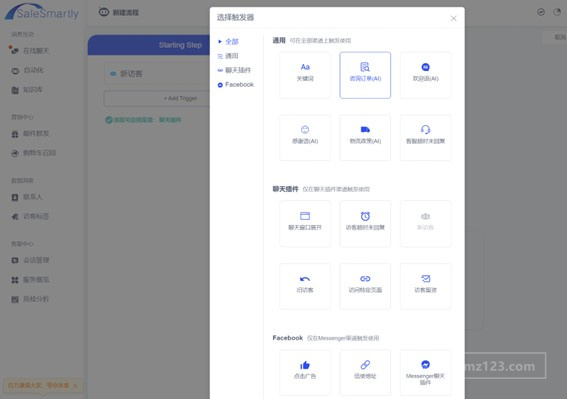Open 访客标签 in the sidebar
Image resolution: width=567 pixels, height=399 pixels.
(x=31, y=216)
